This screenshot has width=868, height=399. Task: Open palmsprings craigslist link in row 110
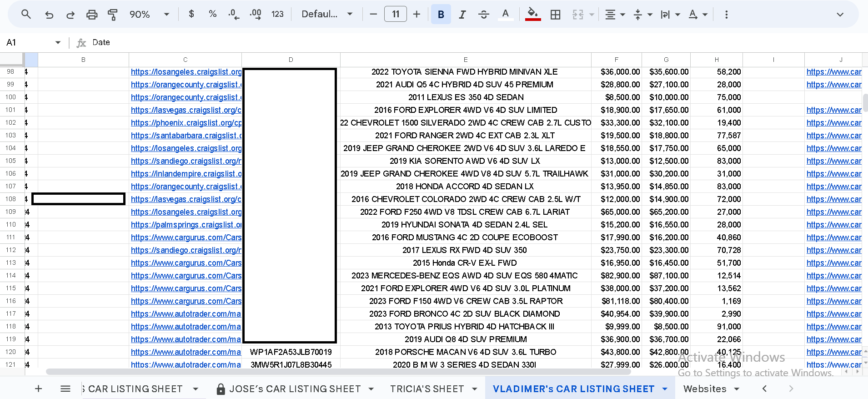tap(186, 225)
